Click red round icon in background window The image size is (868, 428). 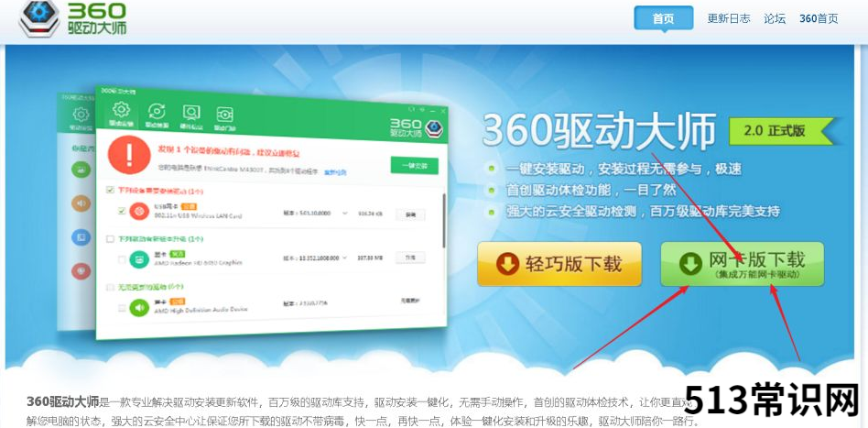[81, 271]
